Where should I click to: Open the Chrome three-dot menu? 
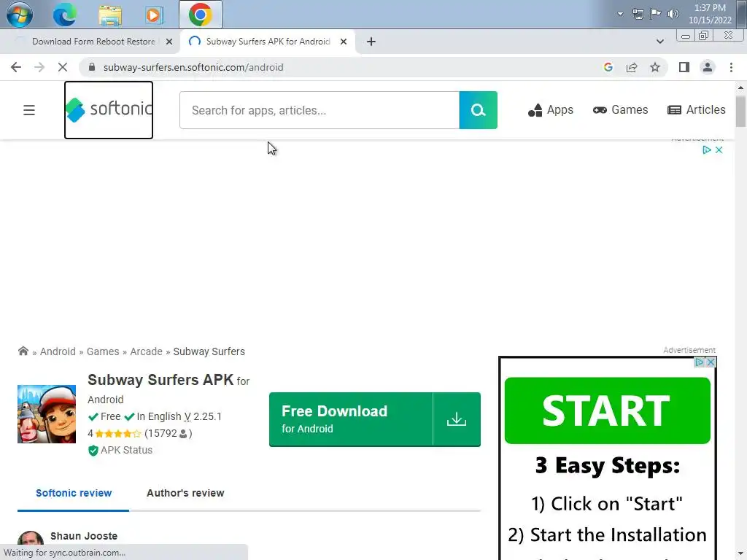[731, 67]
